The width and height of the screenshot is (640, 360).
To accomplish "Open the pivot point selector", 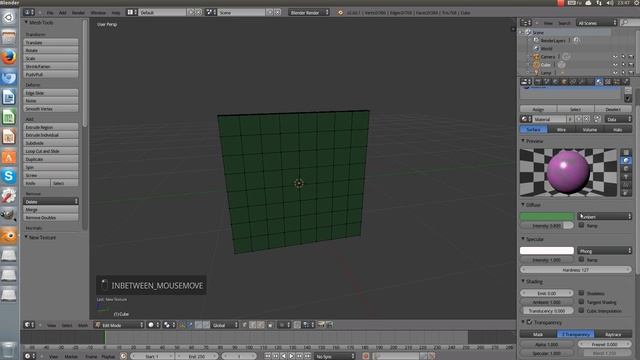I will (x=169, y=325).
